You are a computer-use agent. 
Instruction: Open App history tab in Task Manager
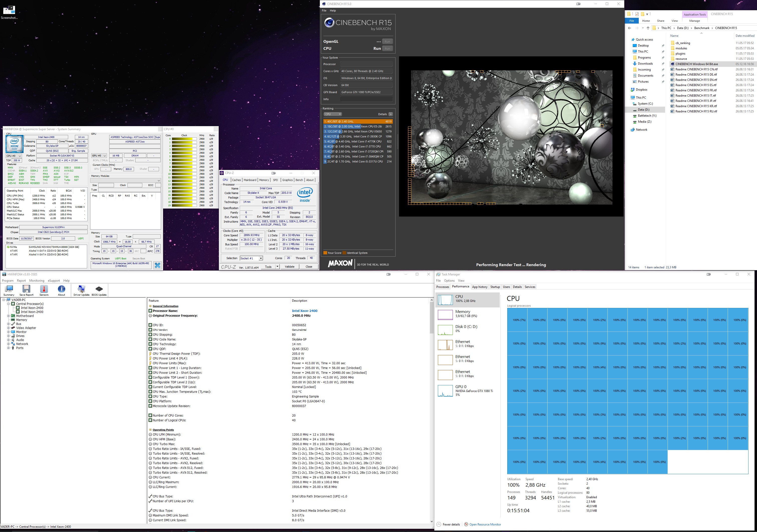point(480,287)
